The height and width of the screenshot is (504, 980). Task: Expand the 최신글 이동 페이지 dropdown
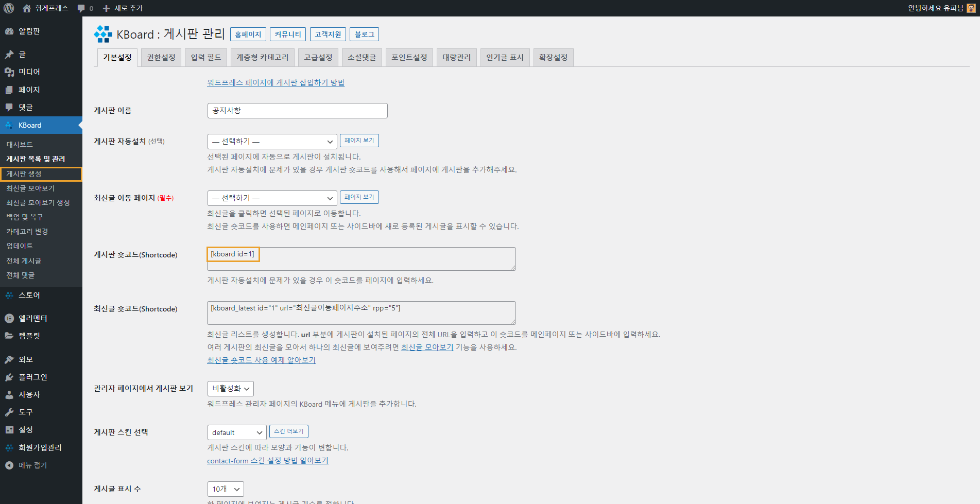(x=272, y=198)
